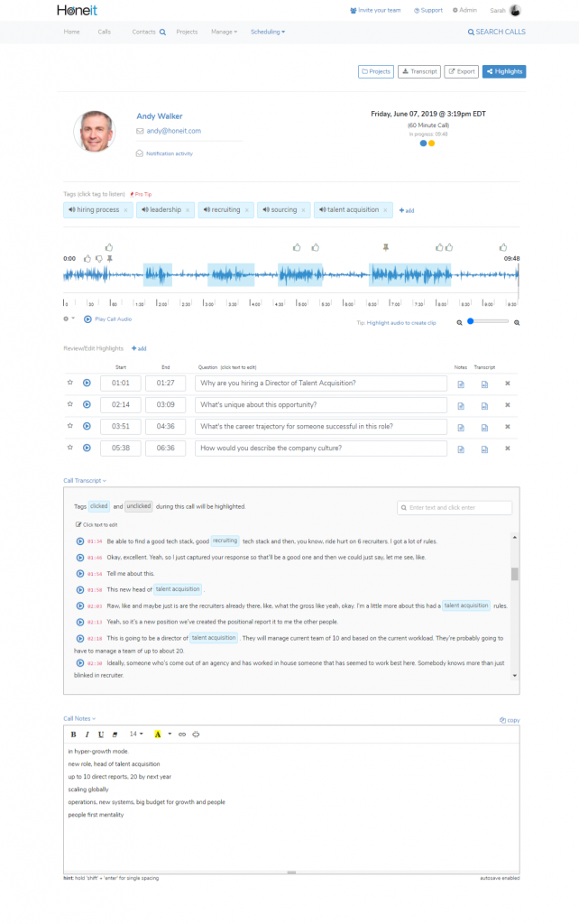
Task: Open transcript icon for Director of Talent Acquisition question
Action: pyautogui.click(x=484, y=384)
